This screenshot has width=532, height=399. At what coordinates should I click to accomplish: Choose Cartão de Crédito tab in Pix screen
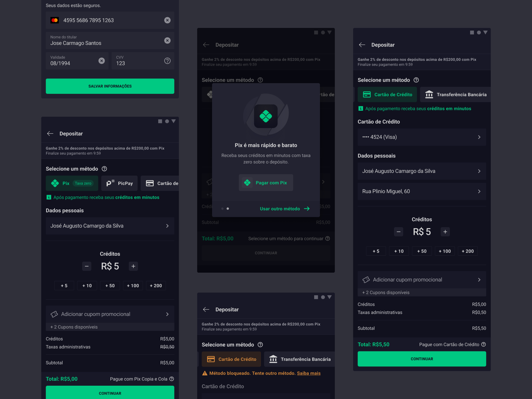pyautogui.click(x=160, y=183)
